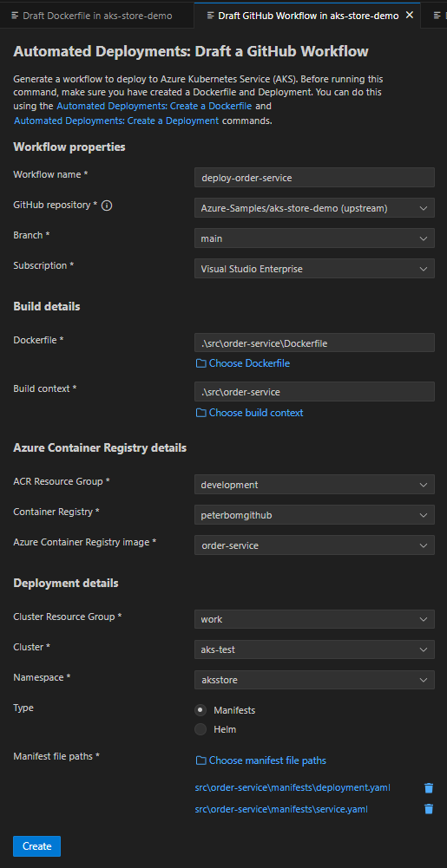Open the Branch dropdown showing main
The image size is (447, 868).
314,238
